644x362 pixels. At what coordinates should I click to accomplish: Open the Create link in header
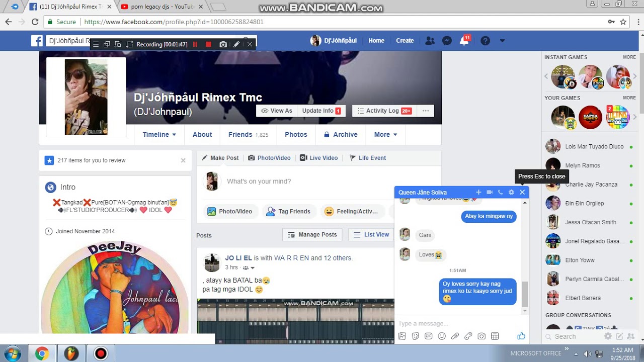405,41
